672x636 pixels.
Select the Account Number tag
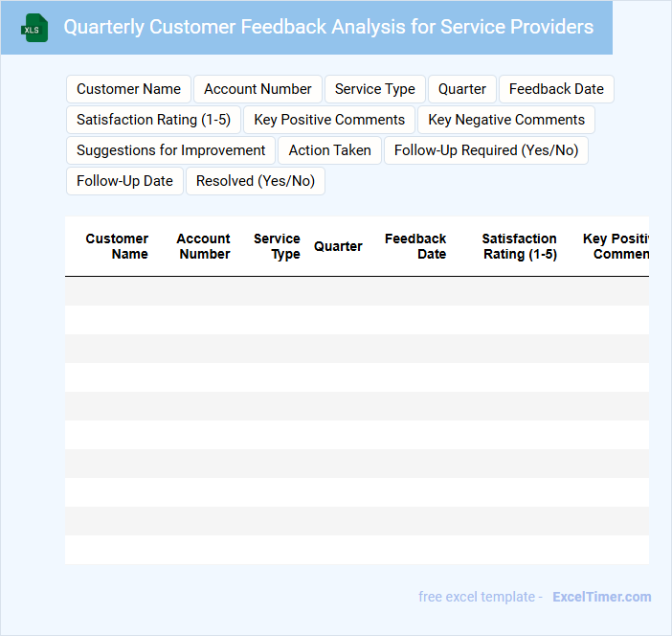tap(258, 89)
